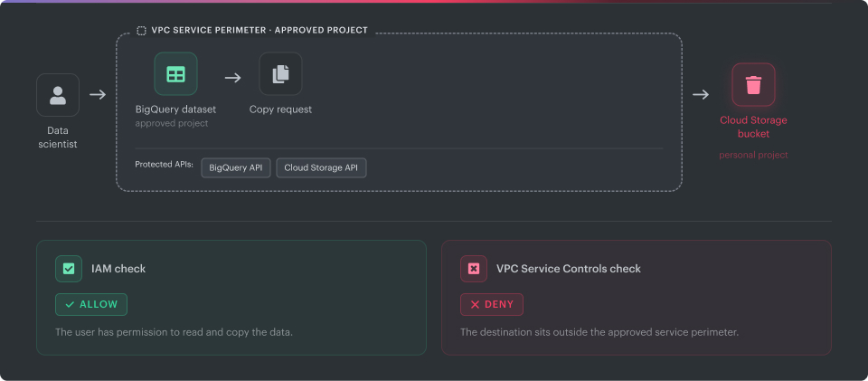
Task: Click text 'The user has permission to read and copy the data.'
Action: 174,333
